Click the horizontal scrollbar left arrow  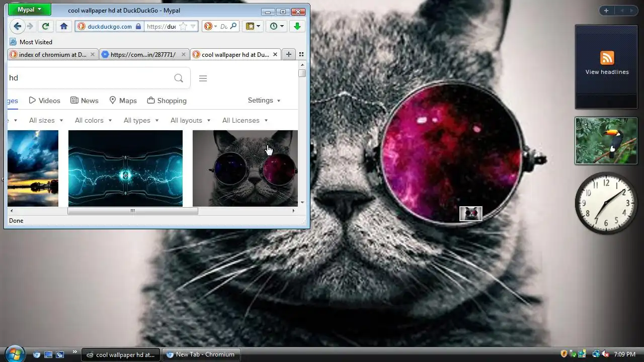click(12, 211)
